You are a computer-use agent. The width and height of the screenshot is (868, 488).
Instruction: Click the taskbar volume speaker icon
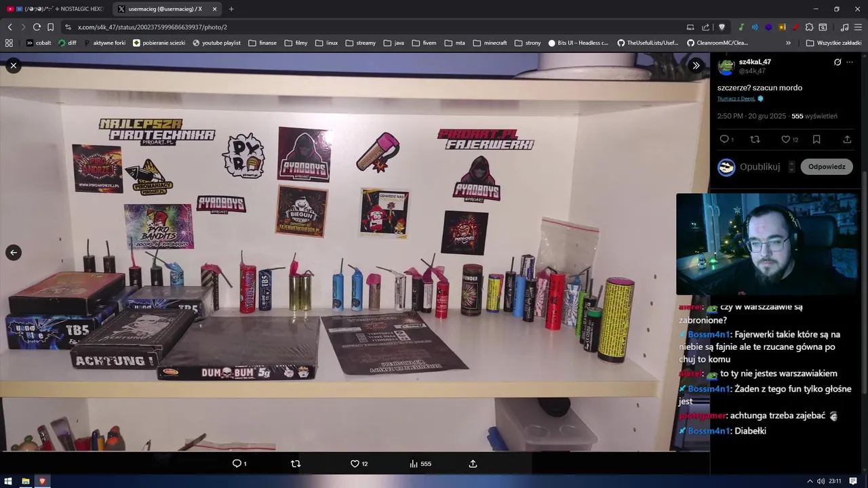coord(820,481)
